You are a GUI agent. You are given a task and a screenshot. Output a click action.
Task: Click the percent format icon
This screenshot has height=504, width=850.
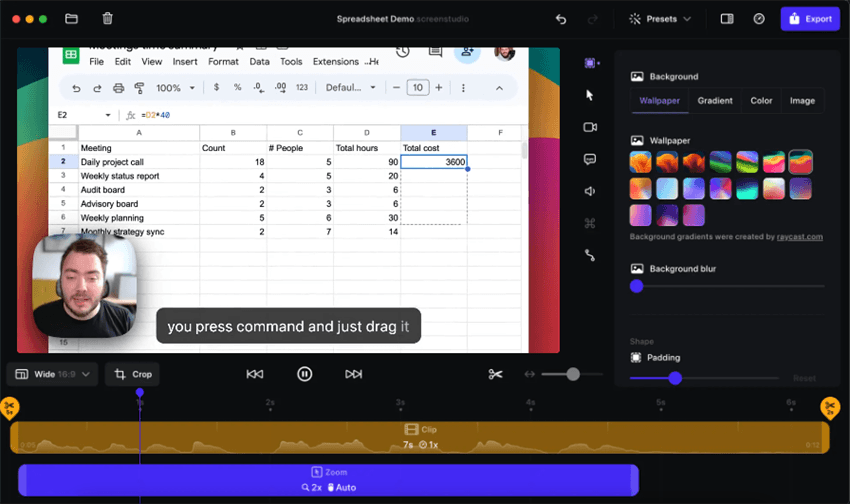pos(237,87)
